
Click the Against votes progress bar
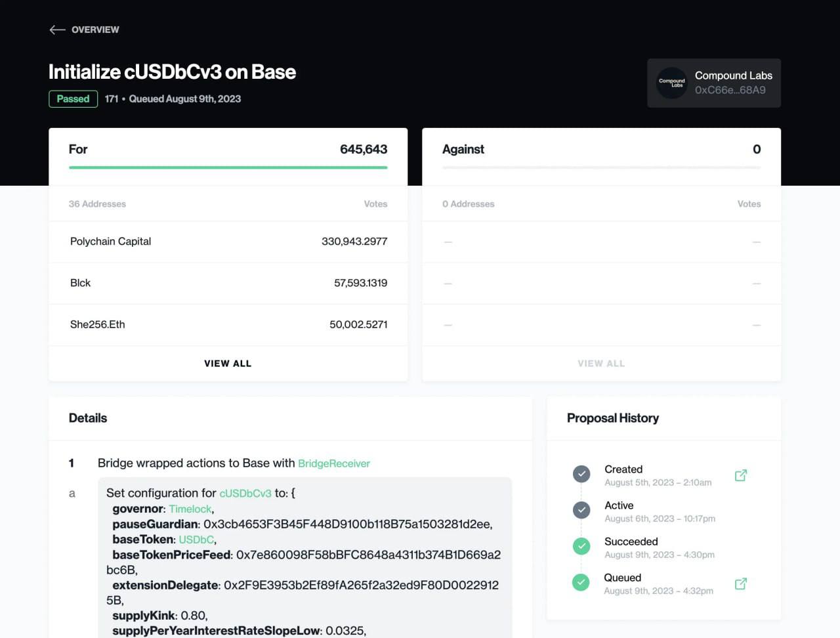601,167
